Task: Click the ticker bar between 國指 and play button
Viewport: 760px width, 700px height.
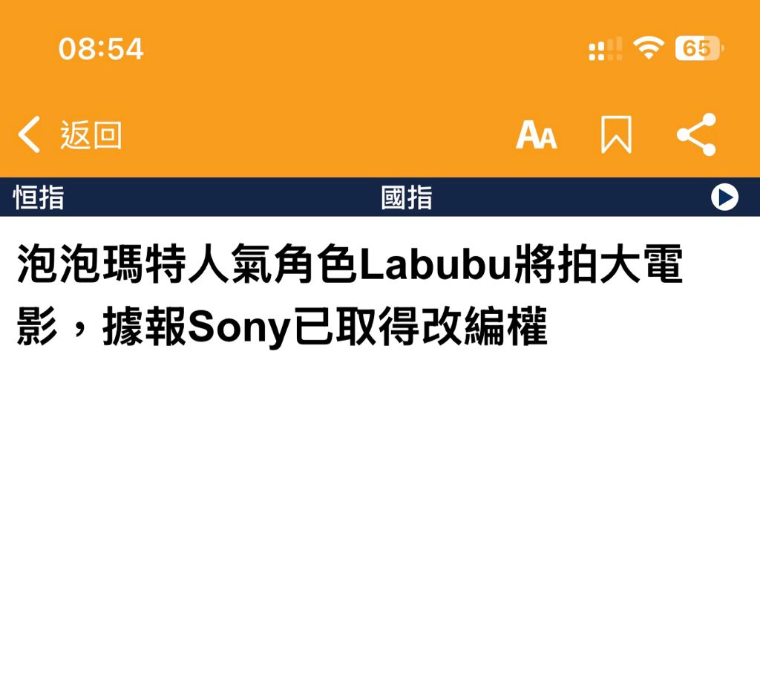Action: 572,197
